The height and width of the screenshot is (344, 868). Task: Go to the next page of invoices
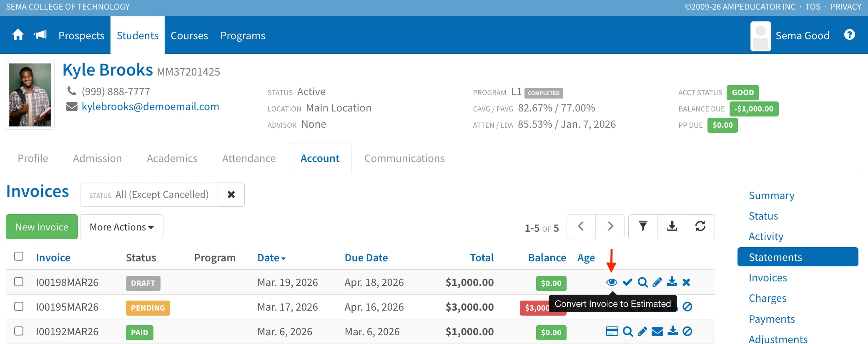point(610,226)
